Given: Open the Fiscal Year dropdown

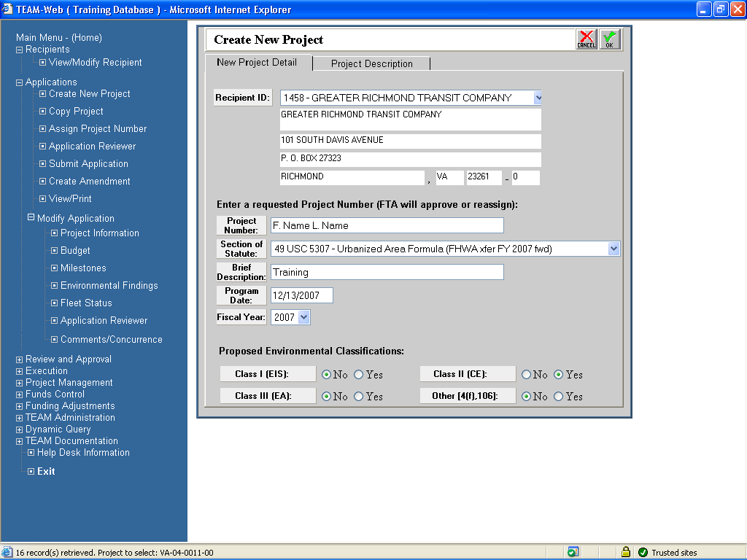Looking at the screenshot, I should (x=303, y=317).
